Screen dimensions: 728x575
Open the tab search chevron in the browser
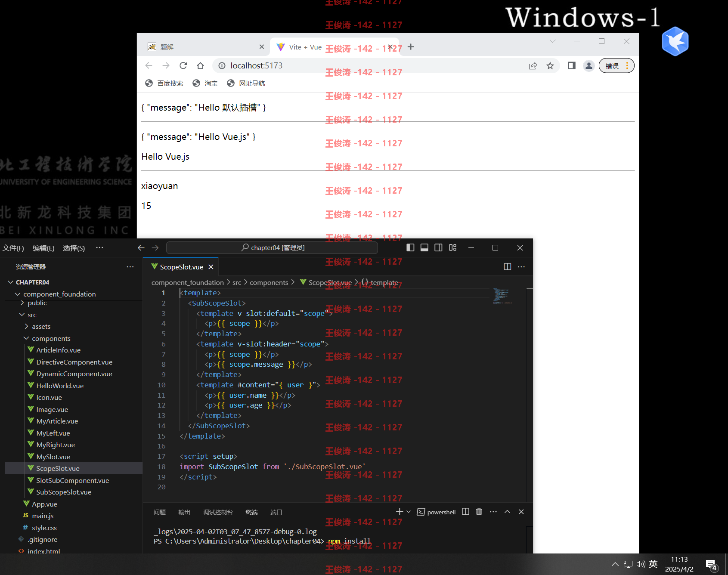point(553,41)
